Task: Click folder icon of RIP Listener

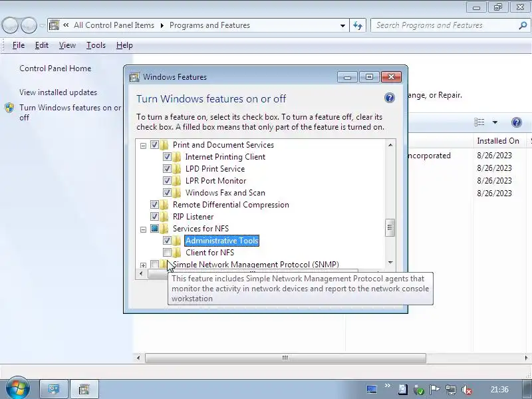Action: coord(164,217)
